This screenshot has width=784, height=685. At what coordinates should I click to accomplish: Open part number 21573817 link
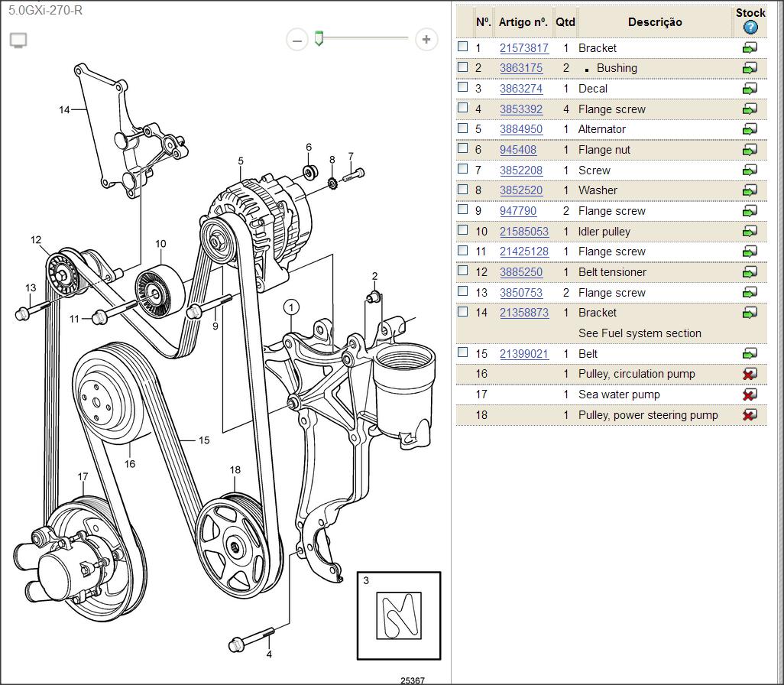[524, 48]
